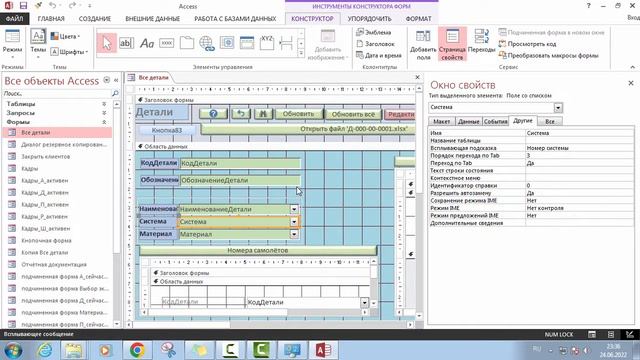Click the binoculars find form button
The image size is (640, 360).
(263, 114)
